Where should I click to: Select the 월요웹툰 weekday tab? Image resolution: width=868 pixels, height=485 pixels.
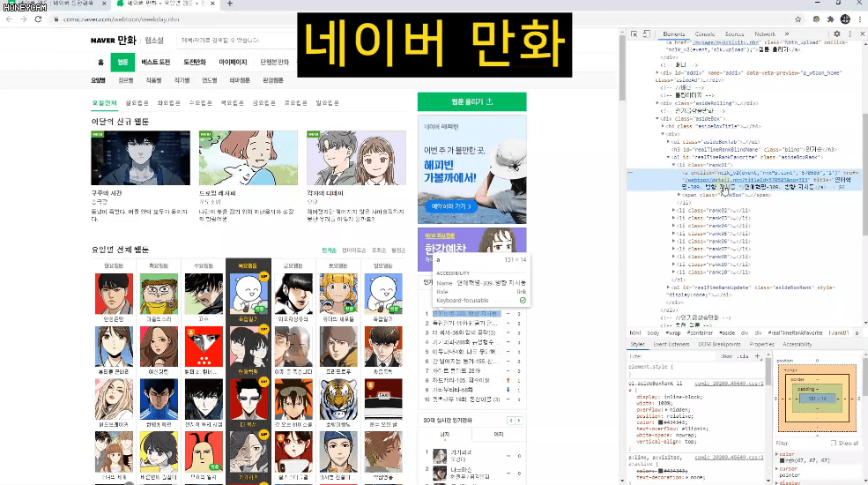(x=137, y=103)
